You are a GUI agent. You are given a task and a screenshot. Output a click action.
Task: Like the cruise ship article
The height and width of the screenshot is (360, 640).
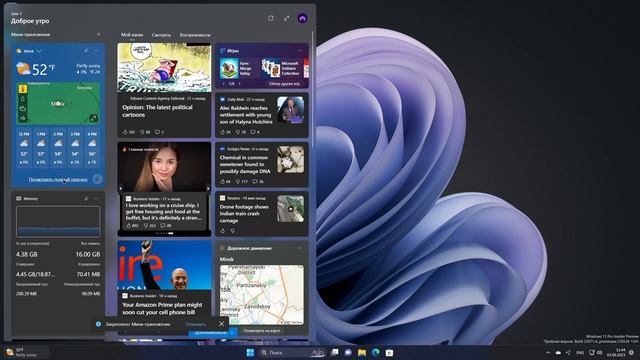coord(132,225)
